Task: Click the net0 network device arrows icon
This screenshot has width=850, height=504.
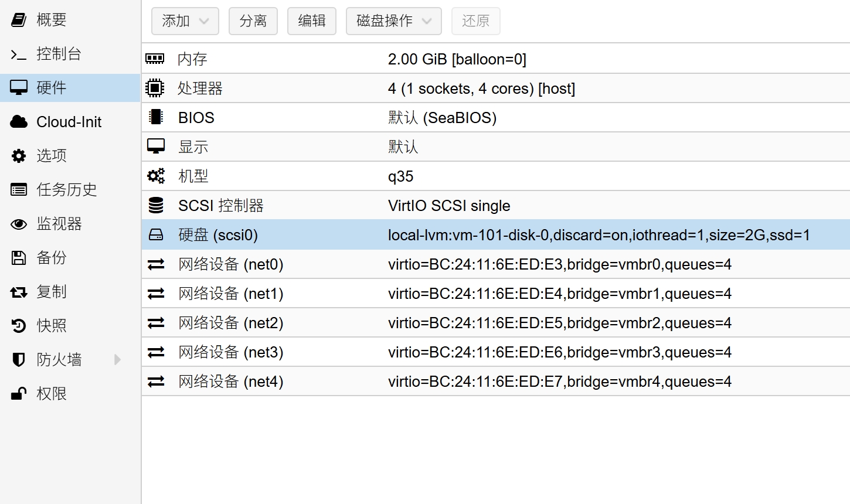Action: coord(156,264)
